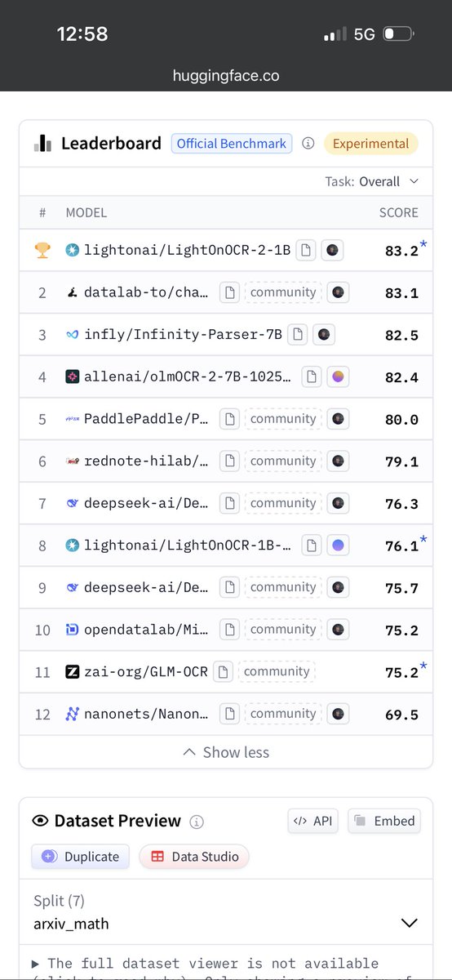Click the document icon for lightonai/LightOnOCR-2-1B
Screen dimensions: 452x980
305,251
